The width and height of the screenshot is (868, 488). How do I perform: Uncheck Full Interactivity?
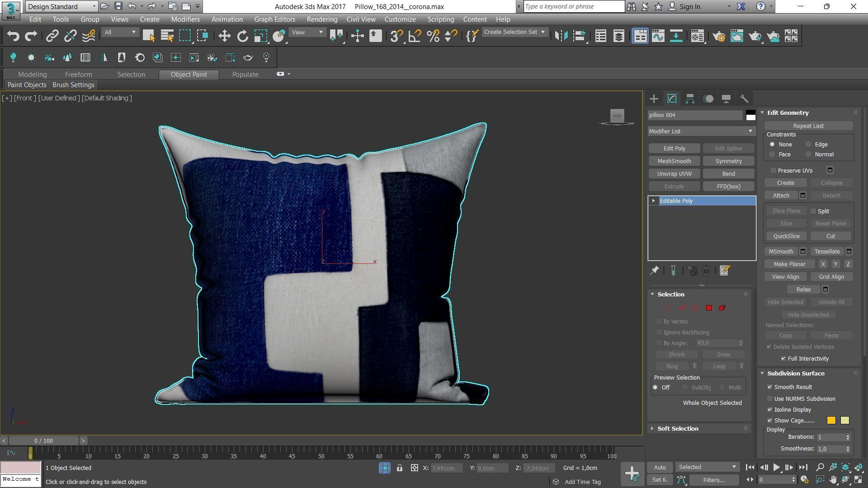click(783, 358)
